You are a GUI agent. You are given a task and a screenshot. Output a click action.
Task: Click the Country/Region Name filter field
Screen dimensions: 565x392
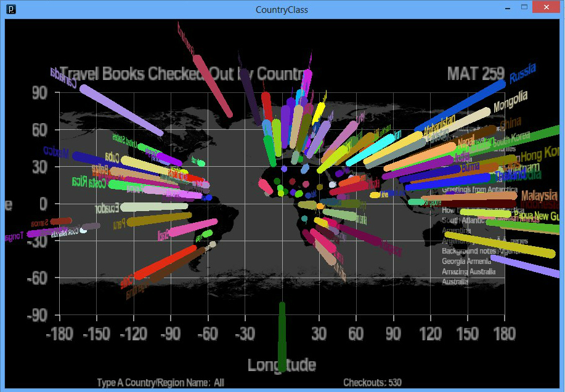160,383
